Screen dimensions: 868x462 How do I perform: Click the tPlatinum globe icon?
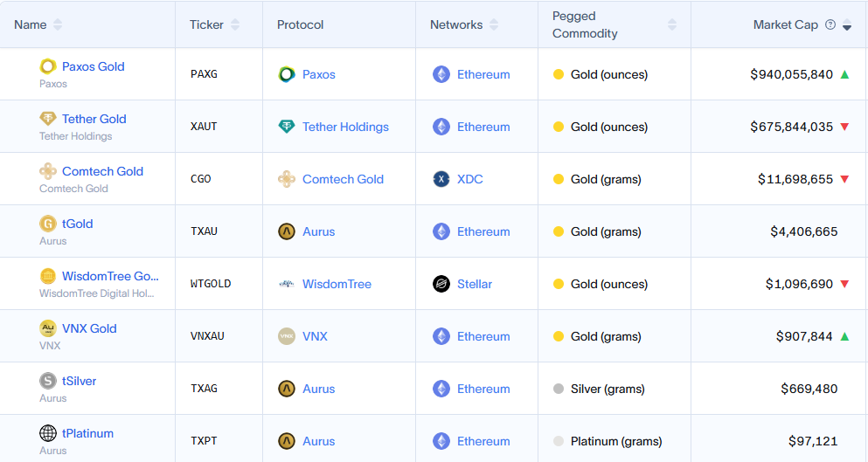(x=48, y=433)
